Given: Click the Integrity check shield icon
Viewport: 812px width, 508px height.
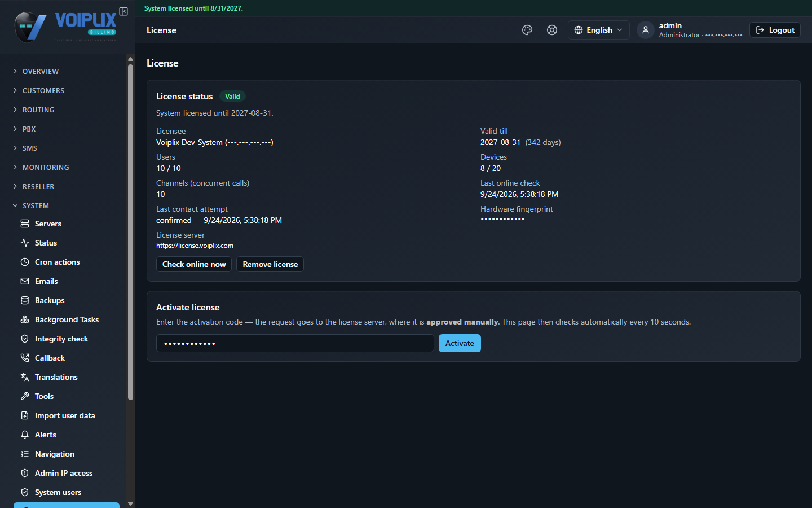Looking at the screenshot, I should [25, 339].
